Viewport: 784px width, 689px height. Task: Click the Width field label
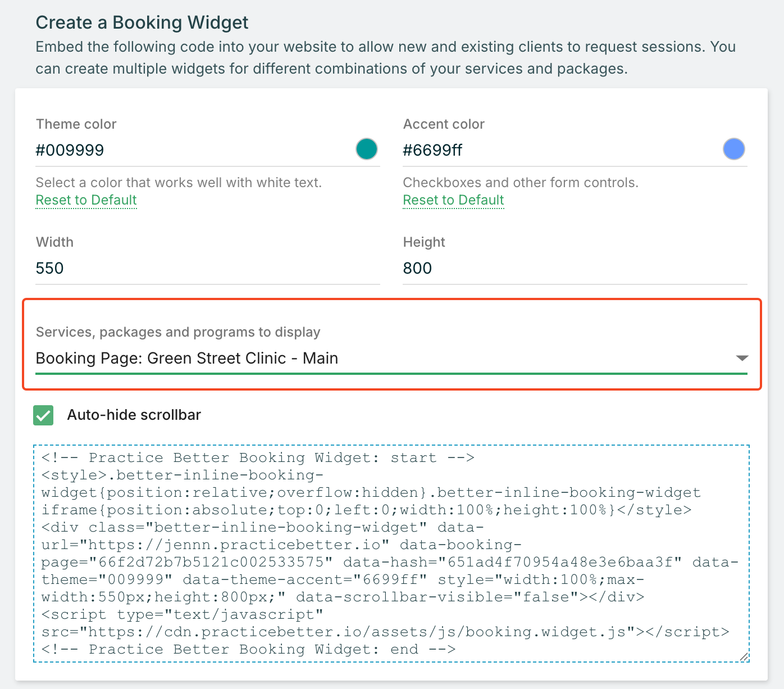point(54,242)
